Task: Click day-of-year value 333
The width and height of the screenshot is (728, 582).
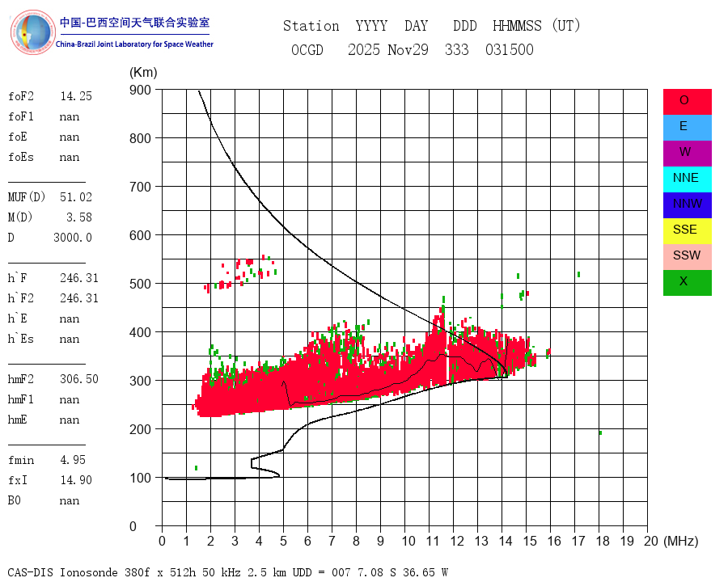Action: 457,49
